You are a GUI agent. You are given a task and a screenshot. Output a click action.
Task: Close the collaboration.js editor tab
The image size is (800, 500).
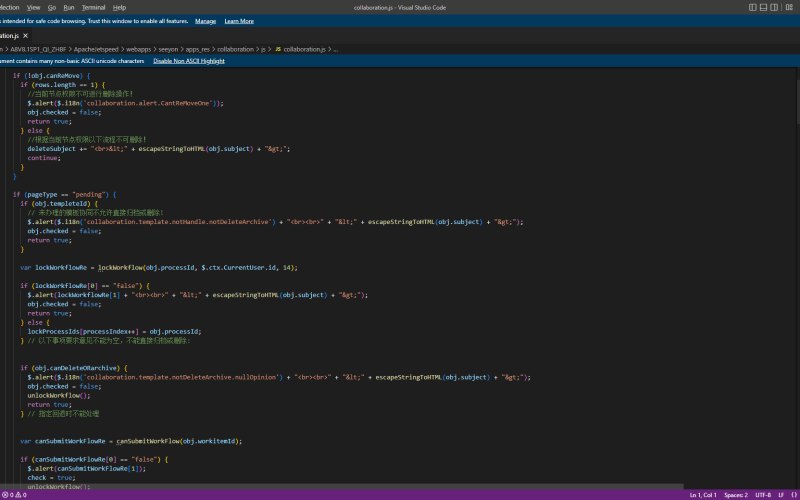(x=26, y=36)
